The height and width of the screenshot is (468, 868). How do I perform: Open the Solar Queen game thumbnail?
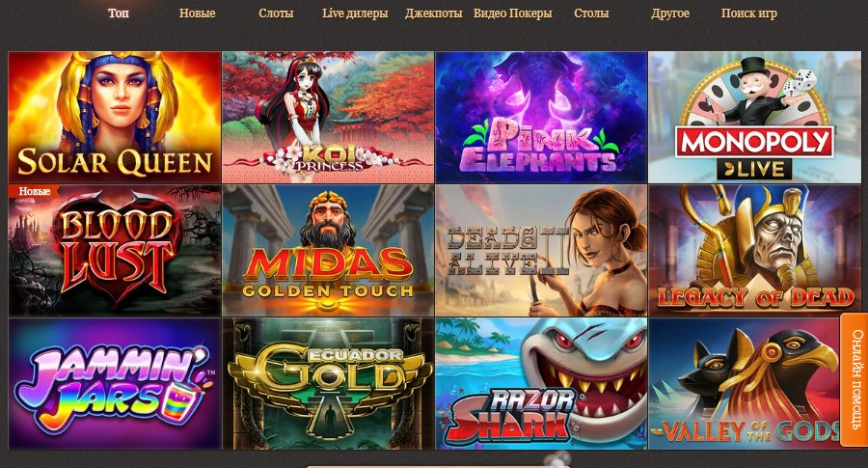(x=115, y=118)
